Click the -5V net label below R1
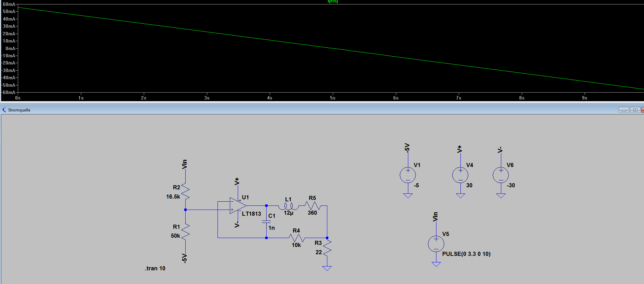 click(x=185, y=258)
